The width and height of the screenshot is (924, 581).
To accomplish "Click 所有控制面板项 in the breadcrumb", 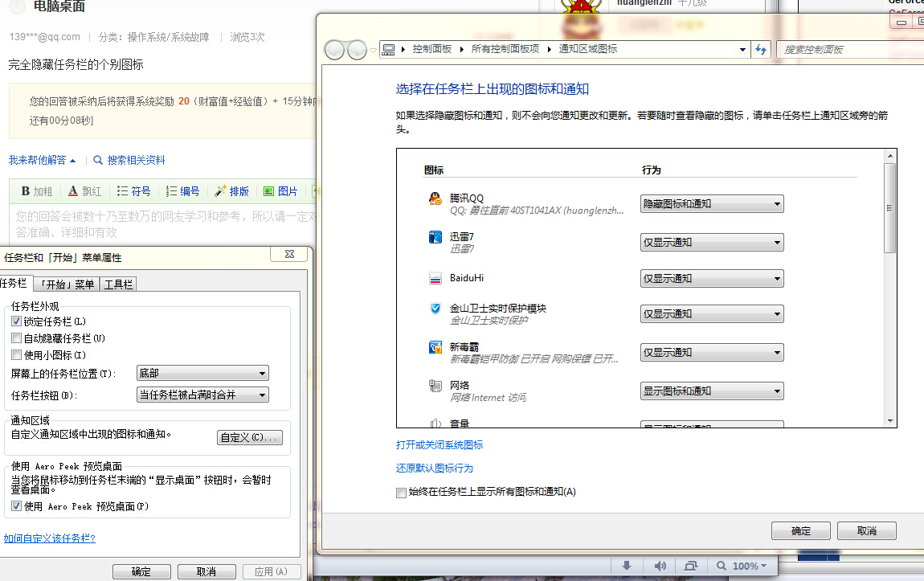I will point(505,49).
